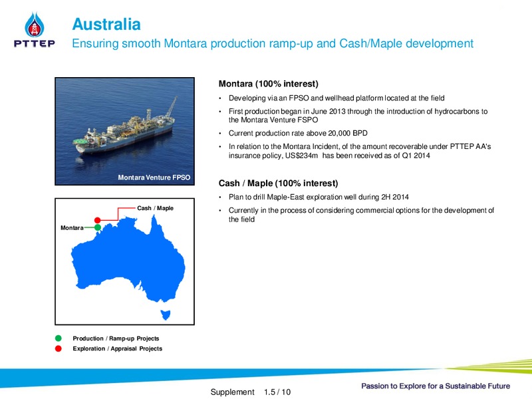Click the PTTEP flame logo
Viewport: 532px width, 399px height.
tap(34, 25)
